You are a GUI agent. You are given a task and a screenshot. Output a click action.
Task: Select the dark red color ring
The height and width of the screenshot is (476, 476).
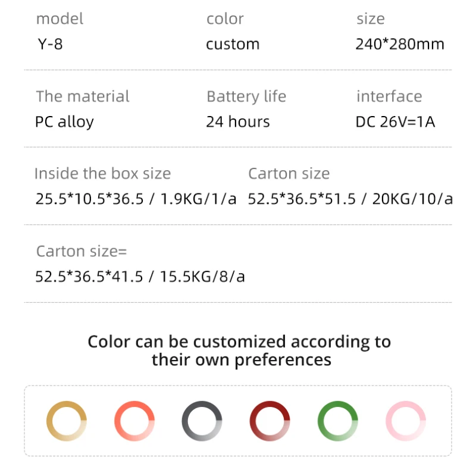coord(270,421)
